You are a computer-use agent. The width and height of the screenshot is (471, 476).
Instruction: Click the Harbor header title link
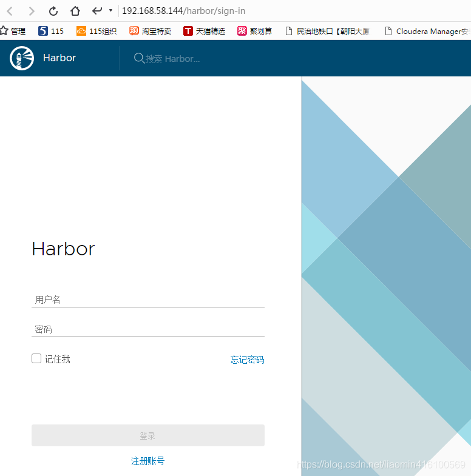(59, 58)
